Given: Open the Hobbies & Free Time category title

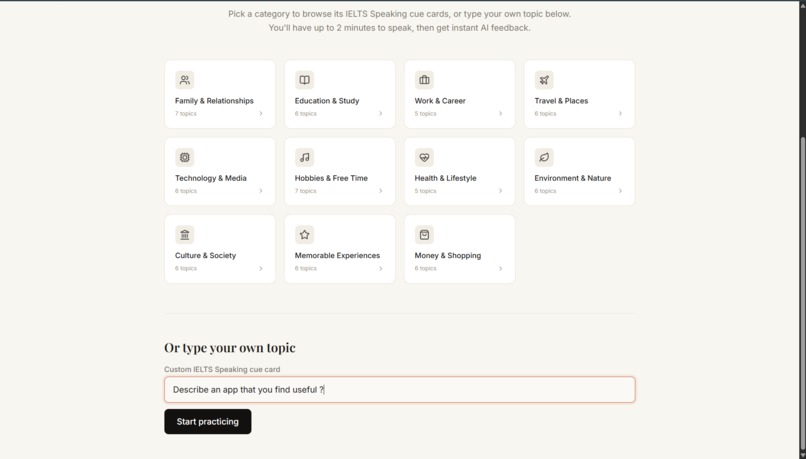Looking at the screenshot, I should (x=331, y=178).
